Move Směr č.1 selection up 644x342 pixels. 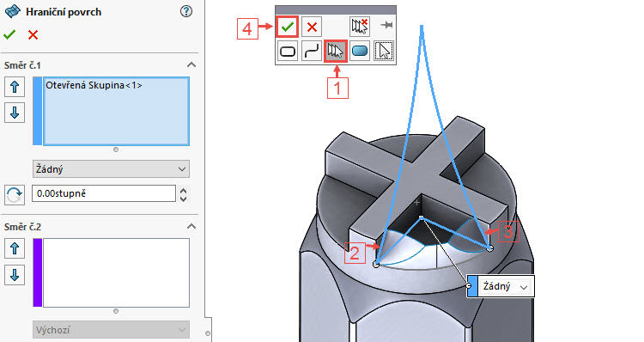[x=15, y=87]
